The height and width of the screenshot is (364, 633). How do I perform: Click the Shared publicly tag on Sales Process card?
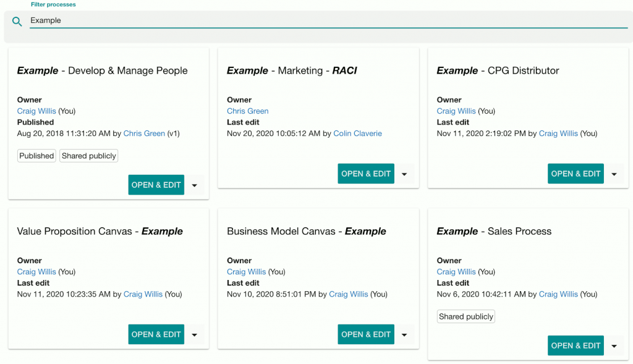point(465,316)
